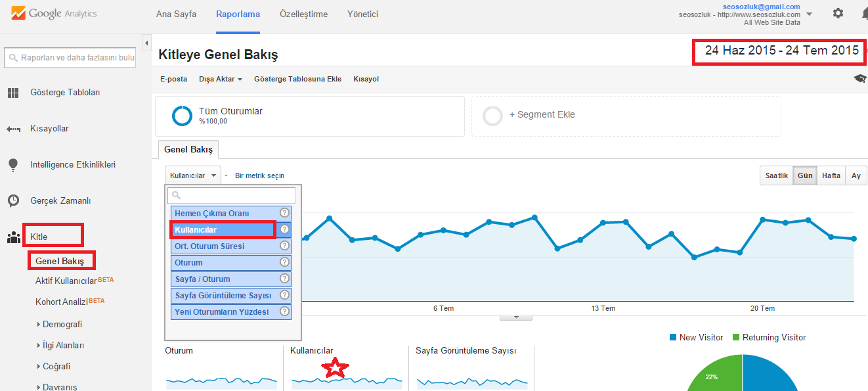868x391 pixels.
Task: Switch chart to Ay view
Action: [x=856, y=175]
